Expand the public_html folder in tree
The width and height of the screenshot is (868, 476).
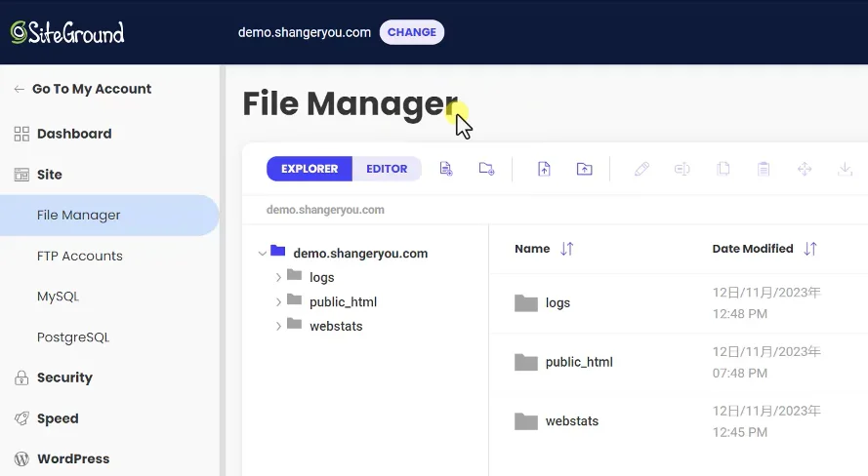(x=278, y=301)
